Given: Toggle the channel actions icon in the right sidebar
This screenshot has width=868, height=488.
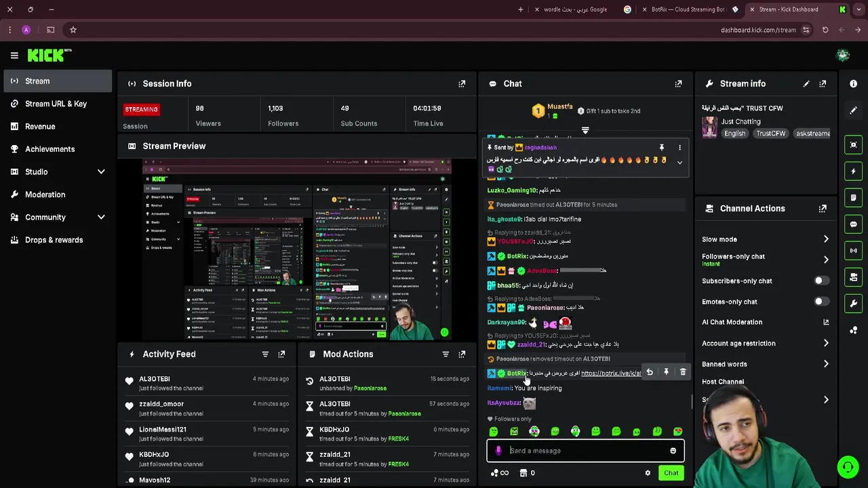Looking at the screenshot, I should [x=853, y=277].
